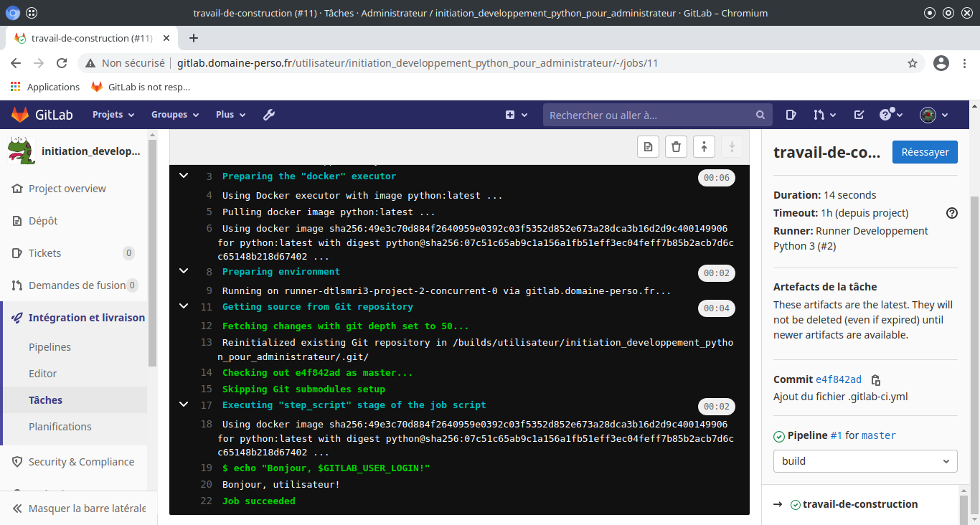Screen dimensions: 980x525
Task: Collapse the Preparing the docker executor section
Action: (184, 176)
